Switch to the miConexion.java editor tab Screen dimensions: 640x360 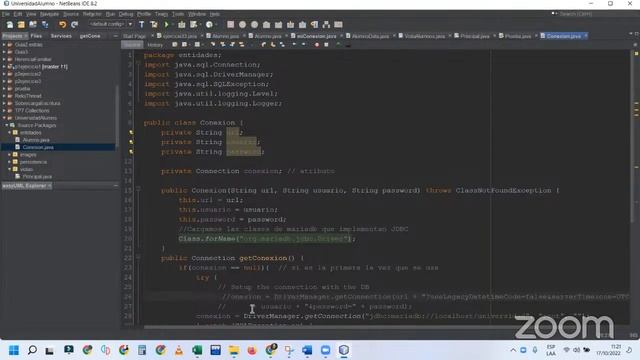[316, 36]
